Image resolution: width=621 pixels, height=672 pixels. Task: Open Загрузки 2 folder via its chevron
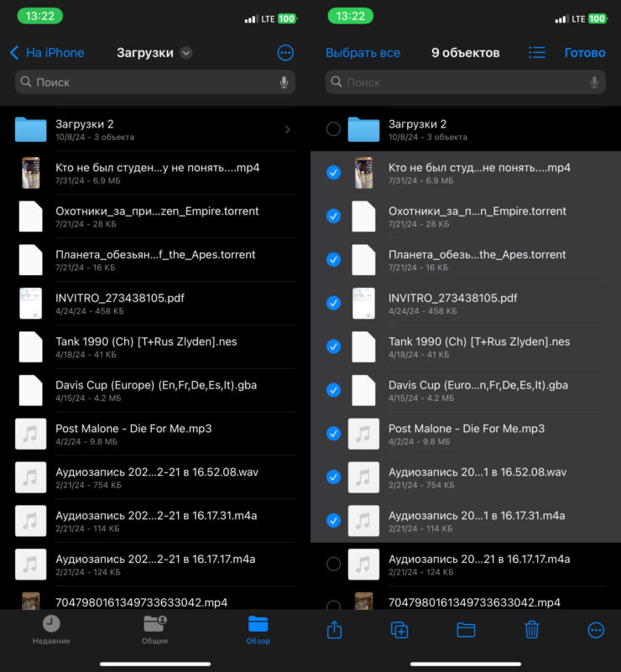click(287, 129)
